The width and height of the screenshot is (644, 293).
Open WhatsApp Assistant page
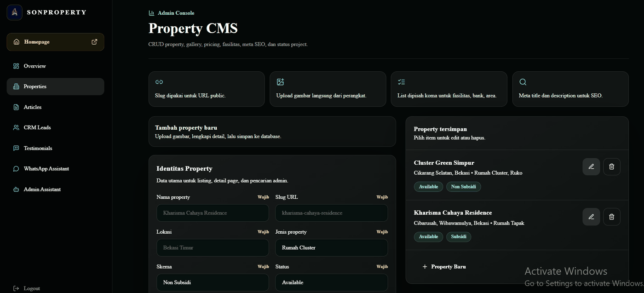(55, 169)
